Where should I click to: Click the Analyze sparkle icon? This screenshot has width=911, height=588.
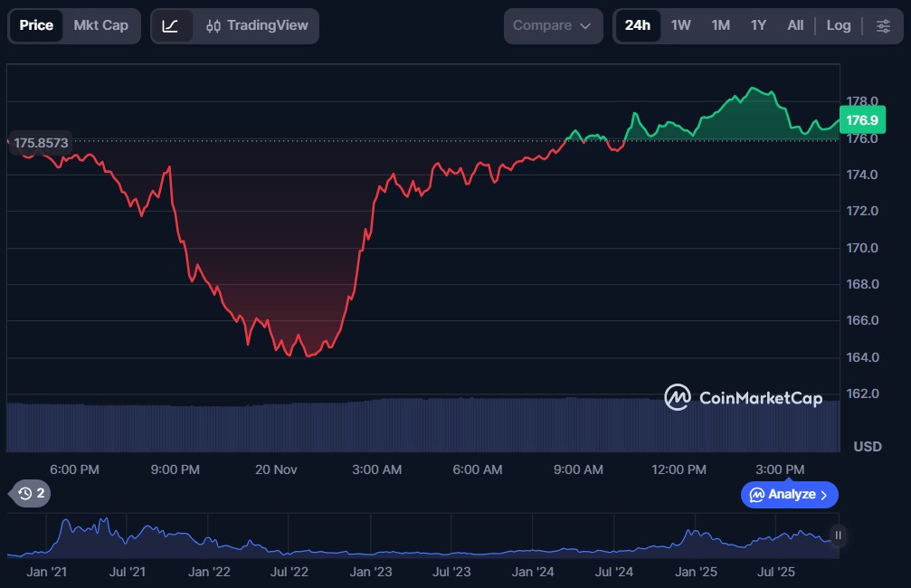(x=756, y=495)
